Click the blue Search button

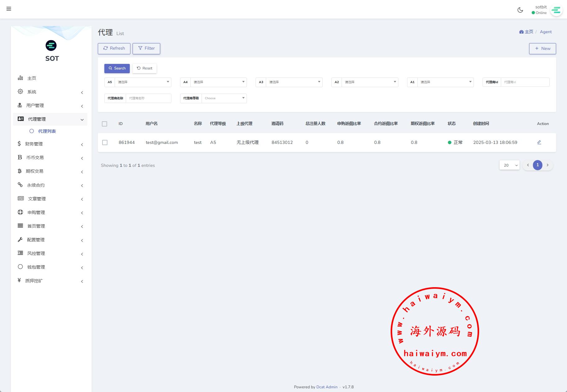pos(117,68)
